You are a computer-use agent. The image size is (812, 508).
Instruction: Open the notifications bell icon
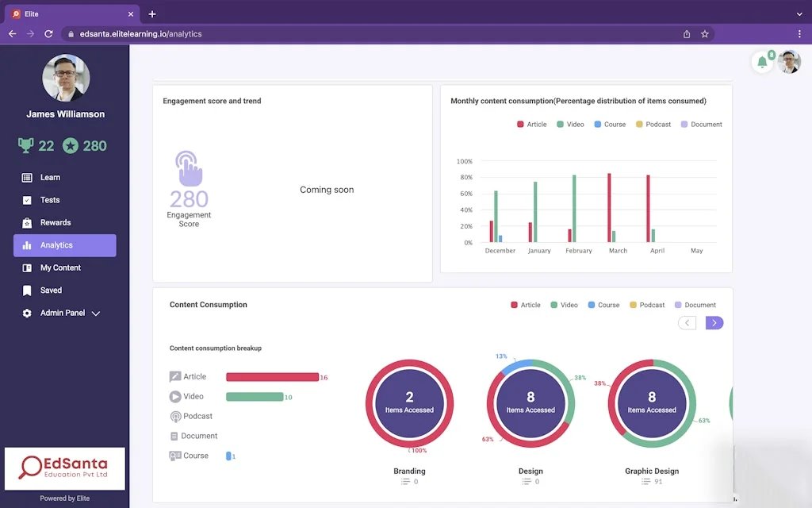click(x=762, y=63)
